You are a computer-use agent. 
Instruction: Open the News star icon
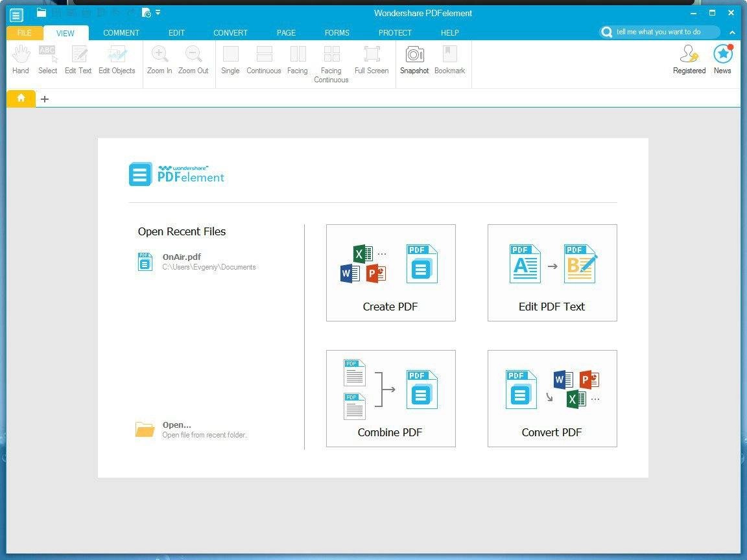[x=722, y=60]
